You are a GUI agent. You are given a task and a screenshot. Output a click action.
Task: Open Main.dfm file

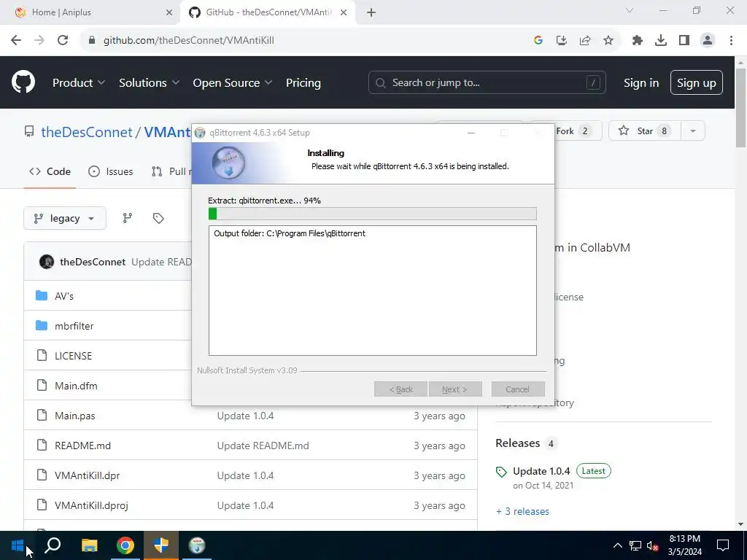coord(76,386)
